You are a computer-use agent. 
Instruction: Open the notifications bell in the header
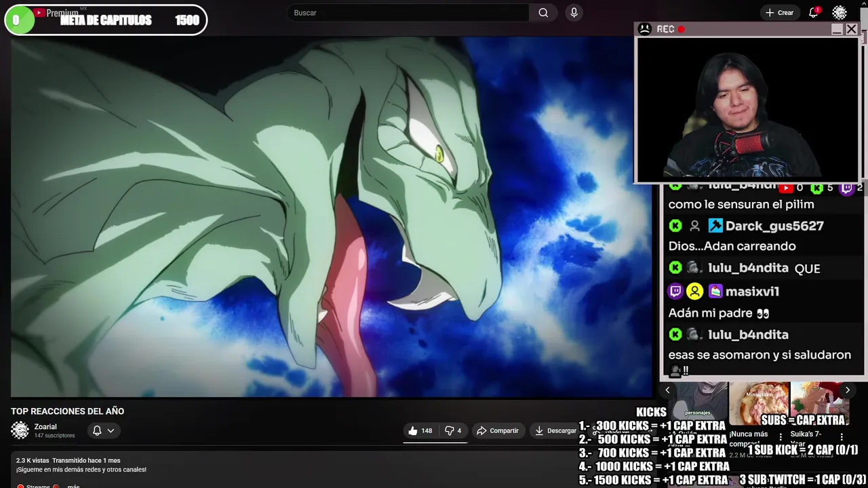pyautogui.click(x=813, y=13)
